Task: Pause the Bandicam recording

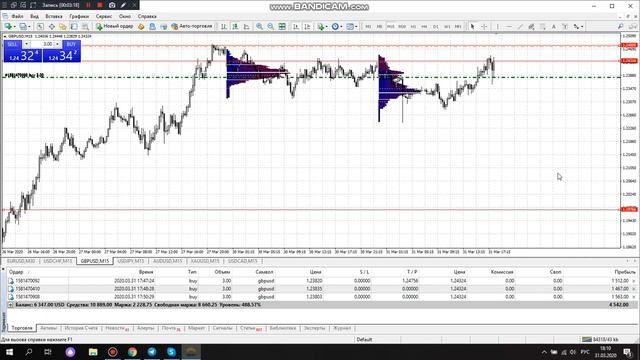Action: (88, 5)
